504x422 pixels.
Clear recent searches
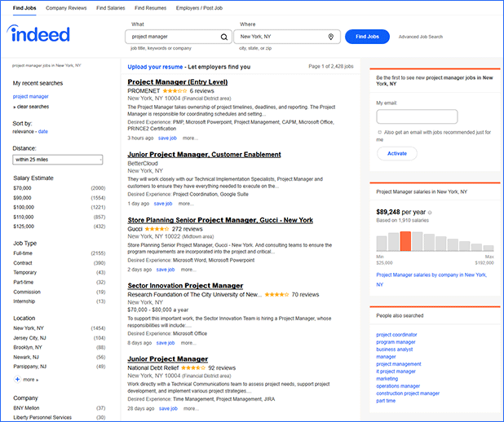click(x=33, y=107)
